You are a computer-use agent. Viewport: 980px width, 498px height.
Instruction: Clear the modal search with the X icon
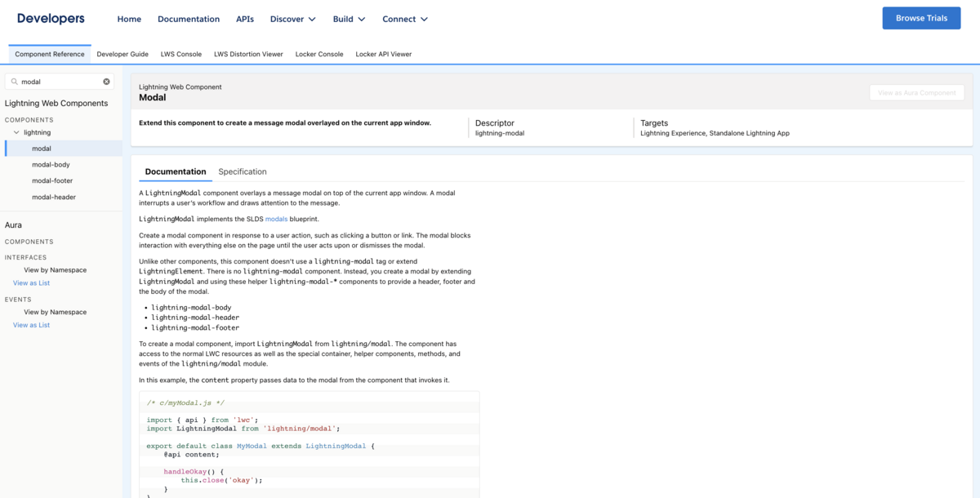106,81
